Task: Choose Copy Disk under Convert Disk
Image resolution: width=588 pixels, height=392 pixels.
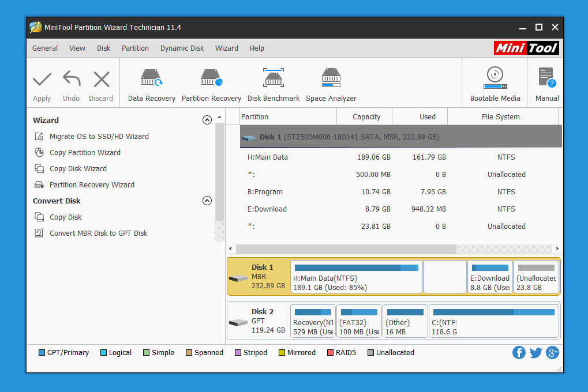Action: [x=66, y=217]
